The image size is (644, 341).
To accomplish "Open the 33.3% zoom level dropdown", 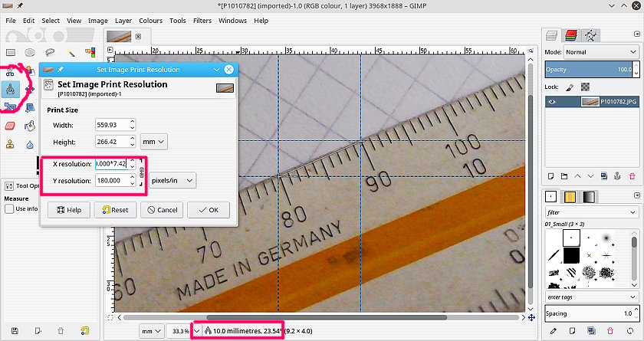I will (x=197, y=331).
